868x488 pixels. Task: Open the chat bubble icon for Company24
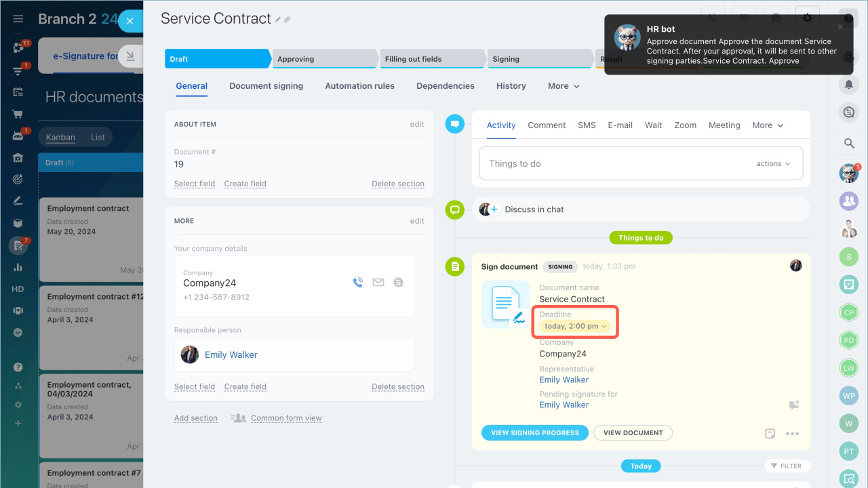pos(399,283)
